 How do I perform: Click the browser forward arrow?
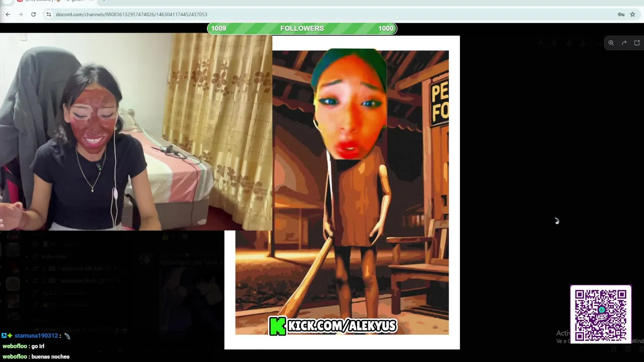pos(21,15)
